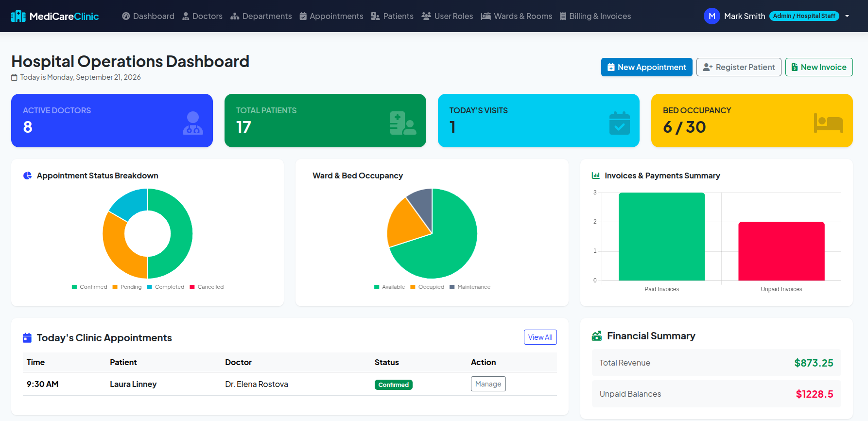Click the small calendar icon next to today's date
Image resolution: width=868 pixels, height=421 pixels.
coord(14,77)
